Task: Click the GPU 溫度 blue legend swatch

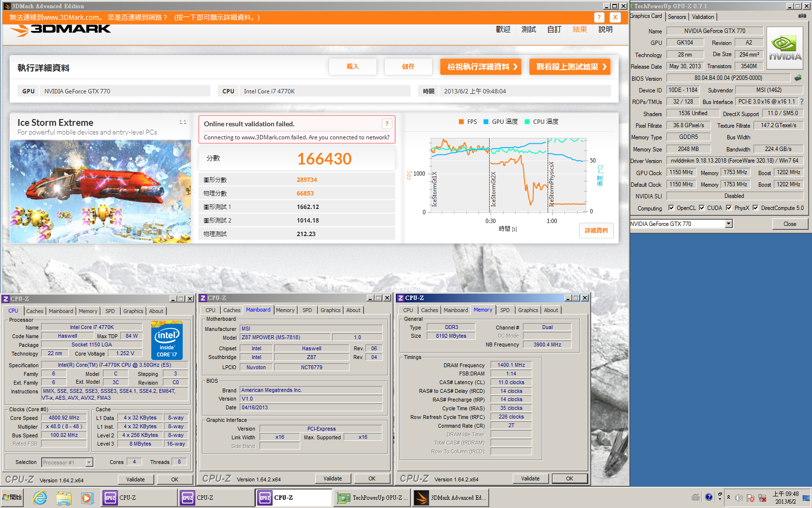Action: (486, 122)
